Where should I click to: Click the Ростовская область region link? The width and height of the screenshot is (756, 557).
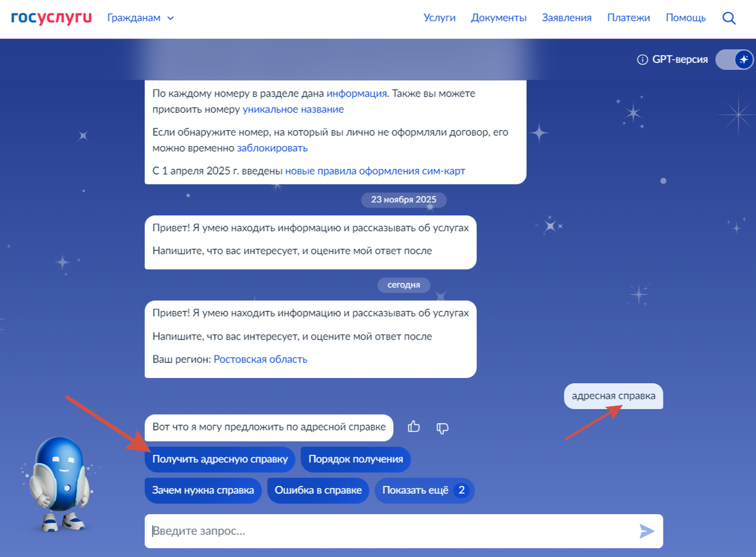point(260,359)
